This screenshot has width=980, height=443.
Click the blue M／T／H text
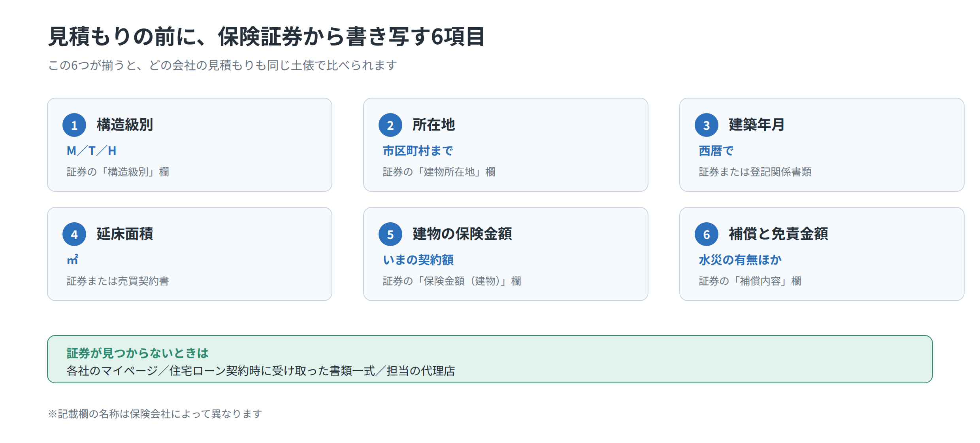pyautogui.click(x=91, y=151)
